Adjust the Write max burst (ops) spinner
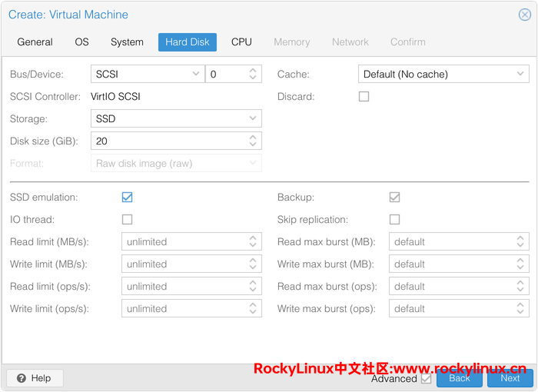538x392 pixels. pyautogui.click(x=520, y=309)
